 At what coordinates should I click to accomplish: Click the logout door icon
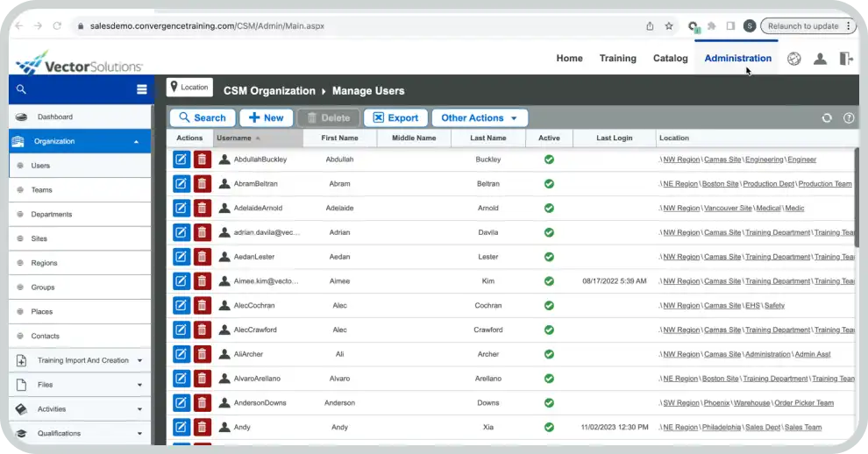tap(845, 59)
